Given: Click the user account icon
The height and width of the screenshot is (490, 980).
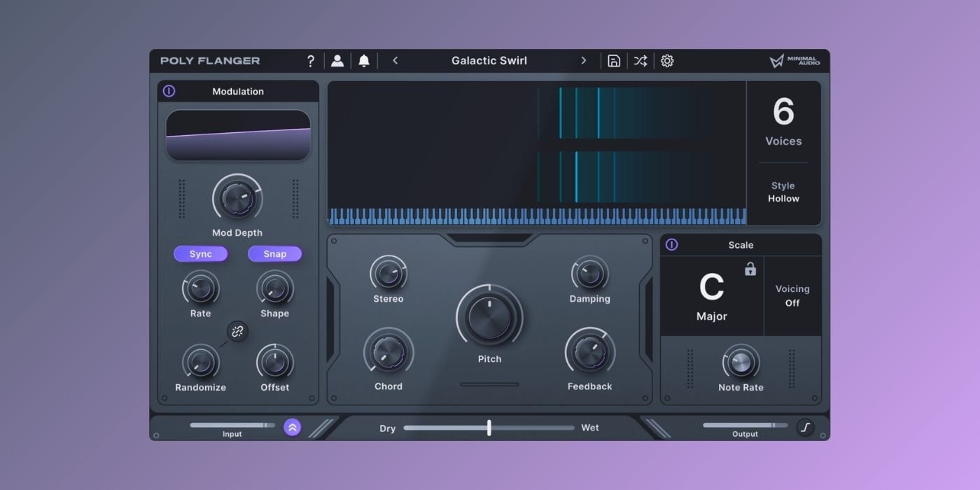Looking at the screenshot, I should pos(337,61).
